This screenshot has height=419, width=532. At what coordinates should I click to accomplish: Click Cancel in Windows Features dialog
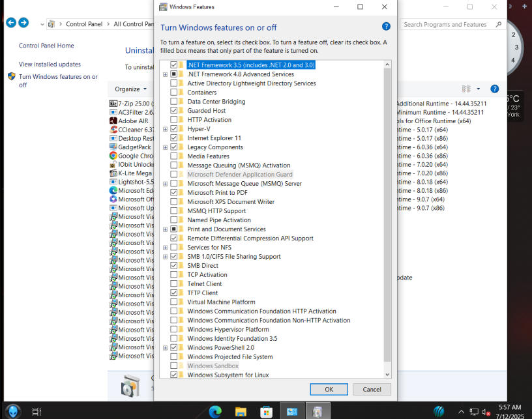[372, 389]
